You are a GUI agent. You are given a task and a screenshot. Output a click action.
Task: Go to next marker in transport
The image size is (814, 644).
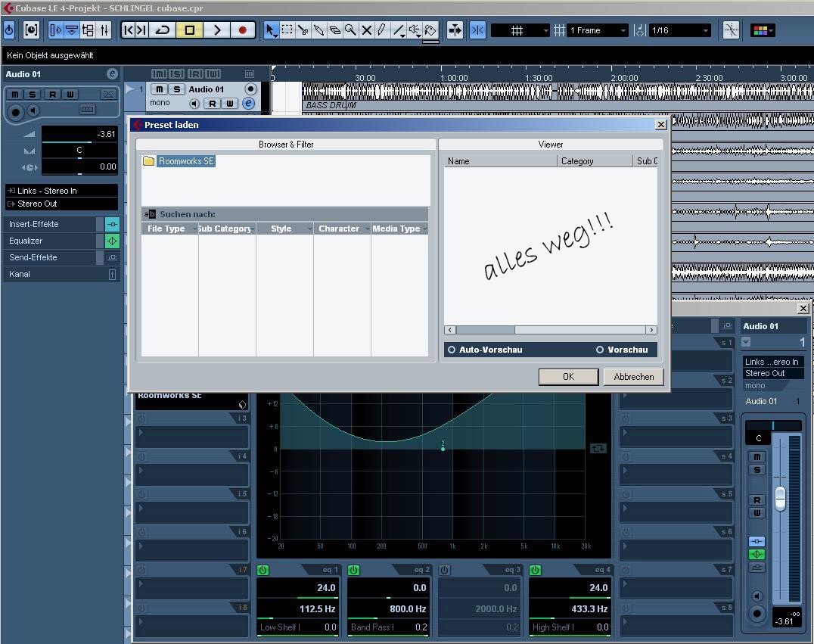[141, 30]
